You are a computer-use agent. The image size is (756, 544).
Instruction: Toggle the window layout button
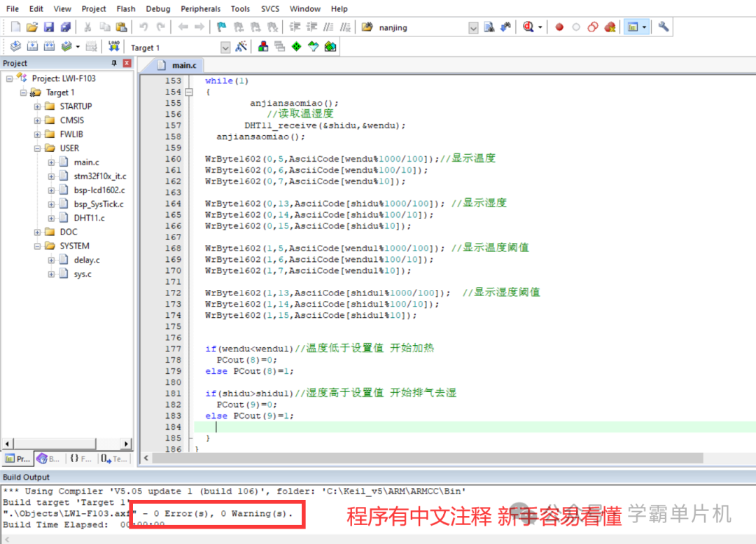pyautogui.click(x=632, y=27)
